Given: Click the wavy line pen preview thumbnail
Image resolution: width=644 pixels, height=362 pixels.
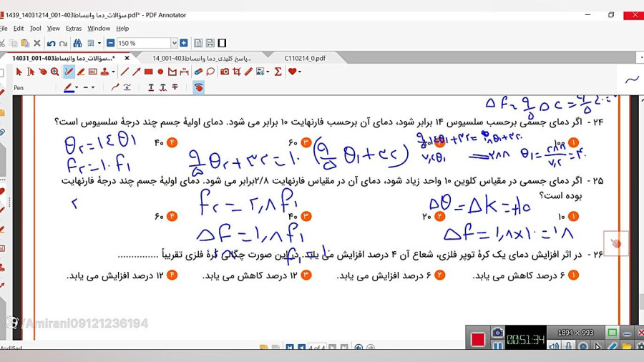Looking at the screenshot, I should [632, 79].
